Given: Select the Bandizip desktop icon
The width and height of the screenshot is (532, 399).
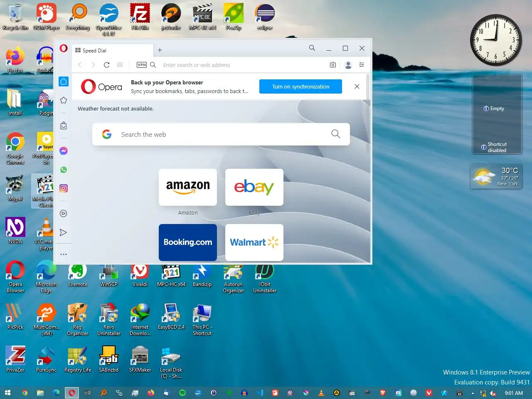Looking at the screenshot, I should pyautogui.click(x=202, y=276).
